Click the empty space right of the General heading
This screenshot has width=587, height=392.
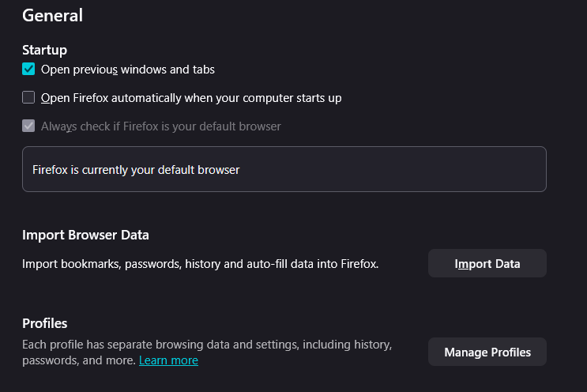pyautogui.click(x=316, y=15)
